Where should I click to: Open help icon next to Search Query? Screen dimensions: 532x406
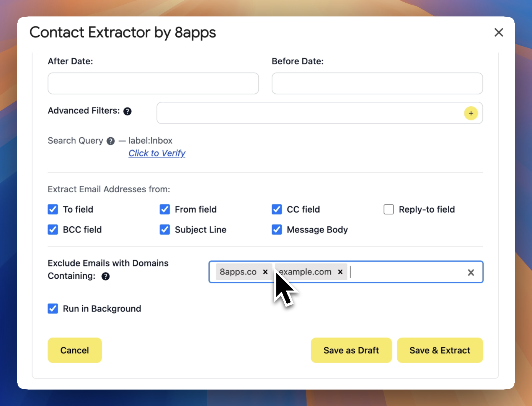tap(111, 141)
